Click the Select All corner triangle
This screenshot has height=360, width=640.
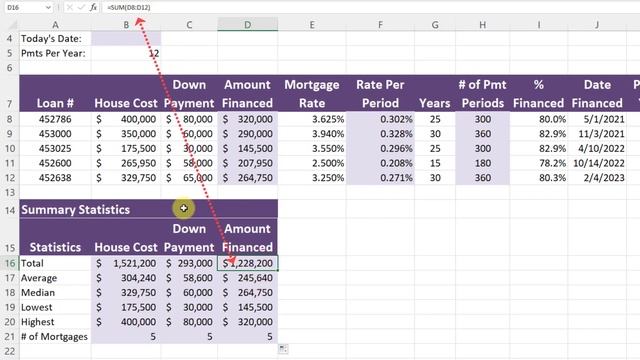pos(13,25)
